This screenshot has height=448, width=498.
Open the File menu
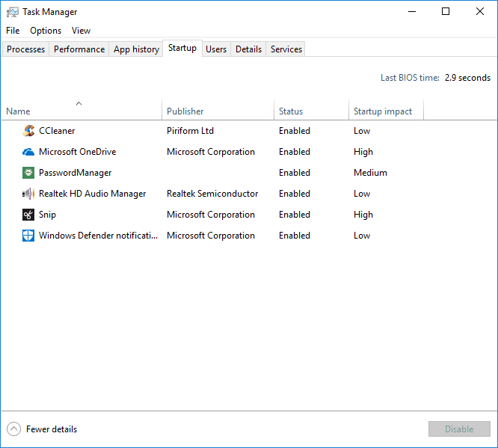[x=13, y=31]
